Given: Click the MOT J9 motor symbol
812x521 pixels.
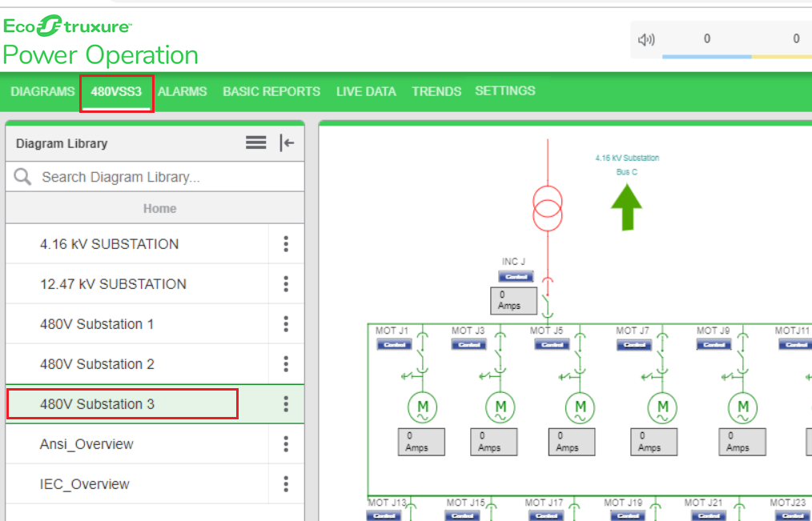Looking at the screenshot, I should pos(742,407).
